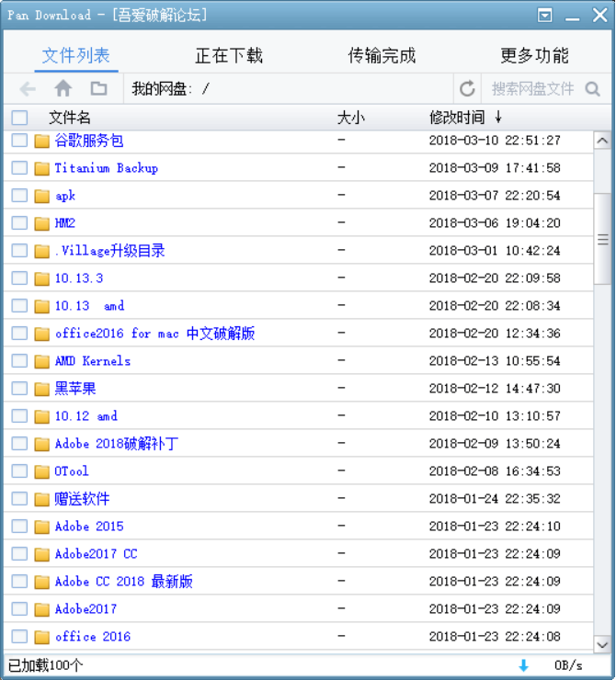Check the box for Titanium Backup
This screenshot has width=616, height=680.
(x=19, y=168)
